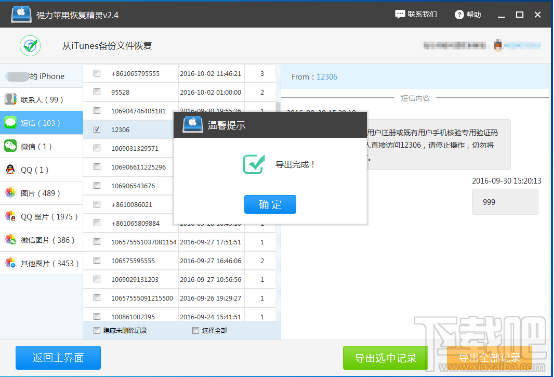Click the 999 reply message bubble
Viewport: 554px width, 377px height.
(x=505, y=202)
